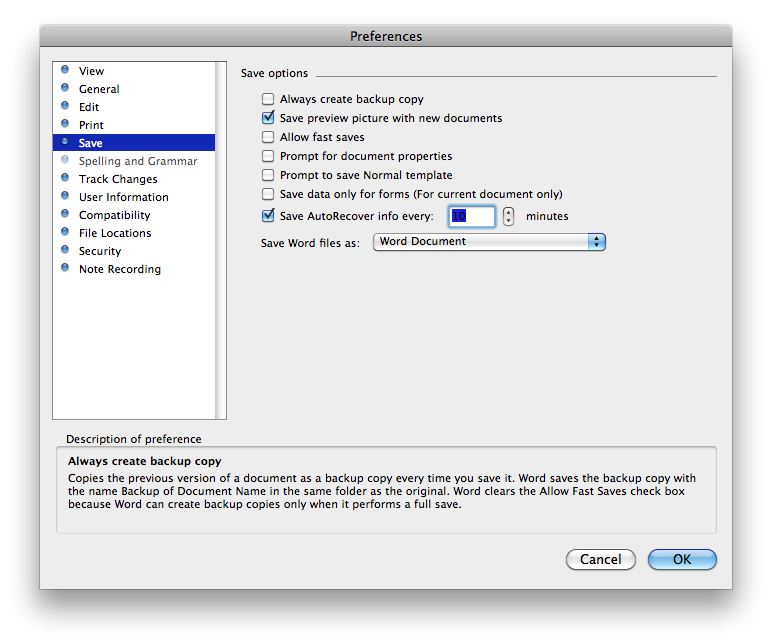Uncheck Save preview picture with new documents

[268, 118]
